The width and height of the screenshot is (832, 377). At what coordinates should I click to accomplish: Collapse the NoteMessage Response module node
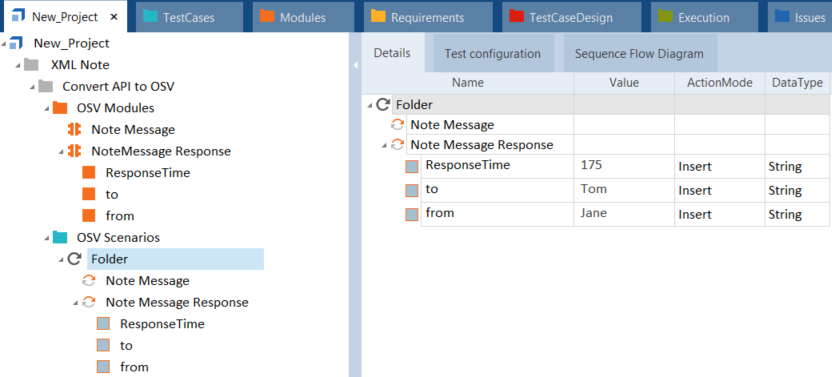point(62,152)
